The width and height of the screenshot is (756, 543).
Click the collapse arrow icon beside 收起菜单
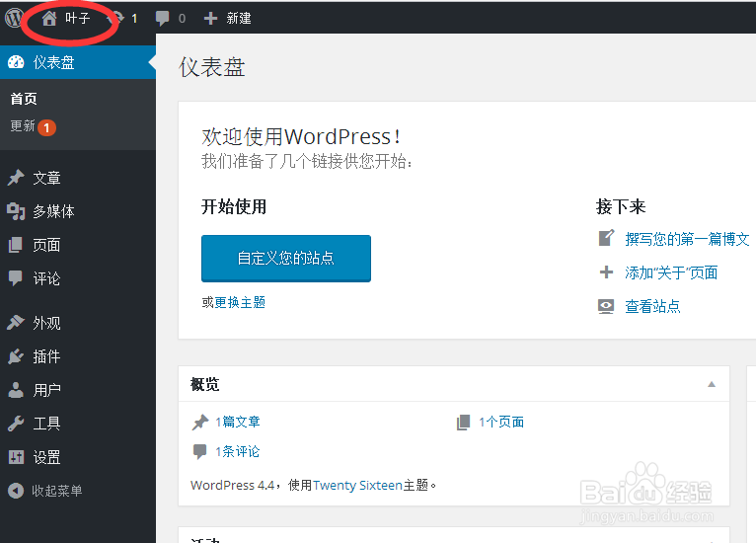[x=16, y=491]
